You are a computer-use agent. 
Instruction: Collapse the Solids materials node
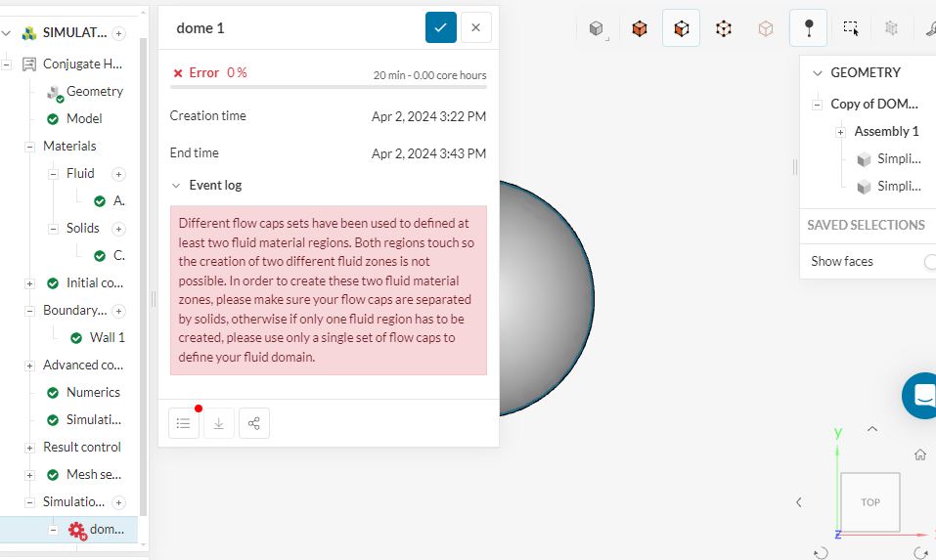click(53, 229)
